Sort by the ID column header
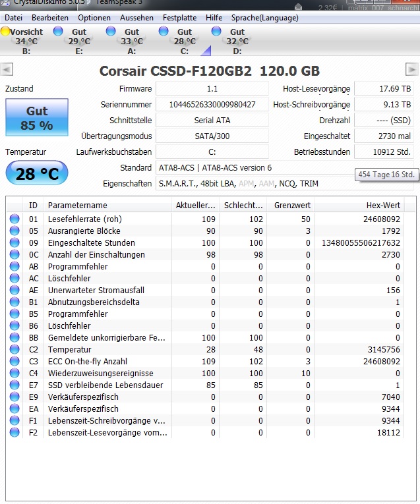420x504 pixels. (33, 205)
